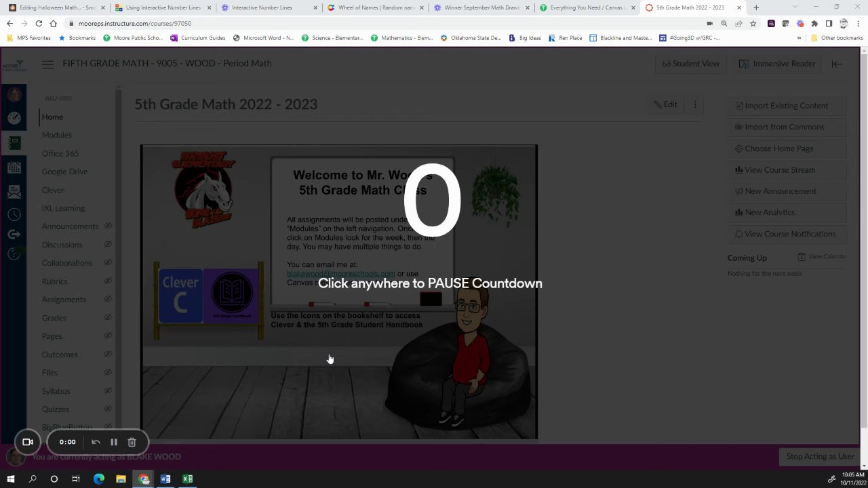Click the Windows Start button
This screenshot has width=868, height=488.
pos(10,479)
